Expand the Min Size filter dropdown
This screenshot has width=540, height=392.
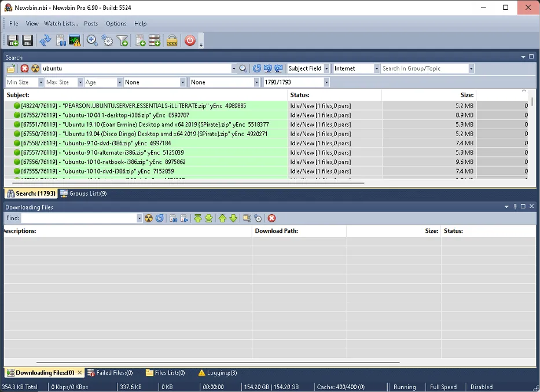pos(41,82)
